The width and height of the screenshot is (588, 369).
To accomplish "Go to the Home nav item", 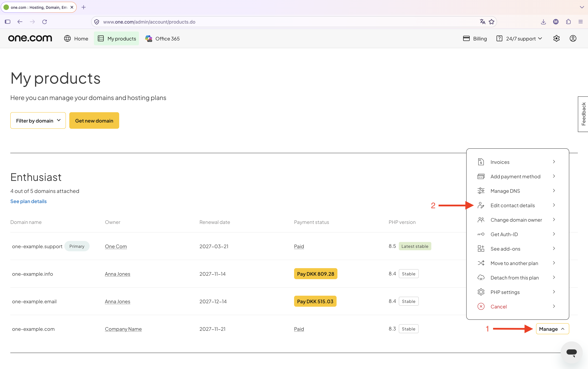I will 76,39.
